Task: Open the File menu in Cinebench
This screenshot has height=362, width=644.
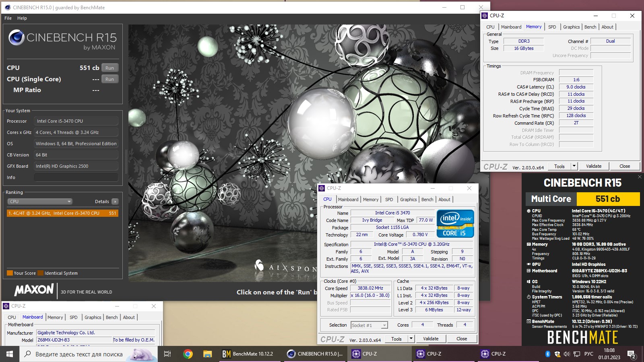Action: [x=8, y=18]
